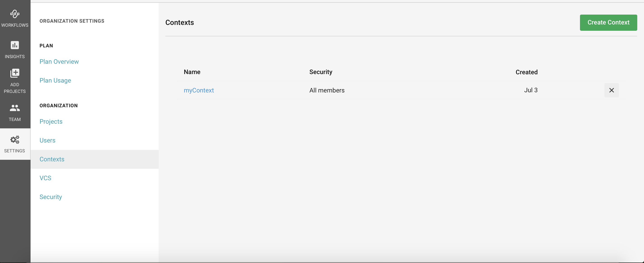
Task: Click the Add Projects plus icon
Action: (15, 73)
